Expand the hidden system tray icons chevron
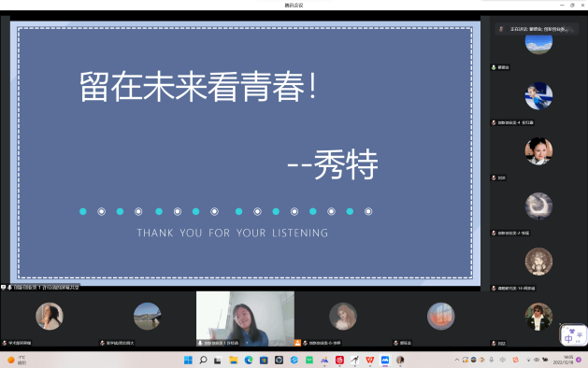 point(457,360)
